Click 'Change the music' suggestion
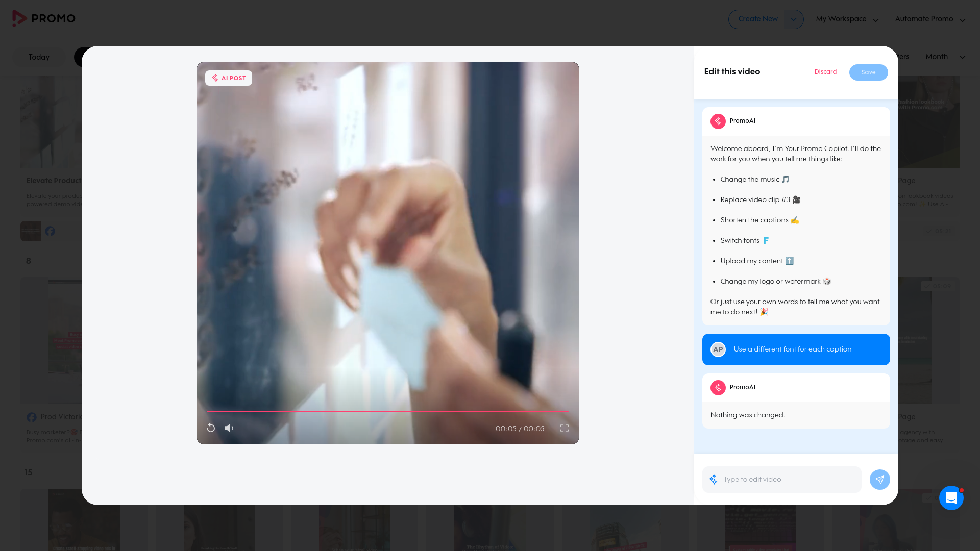 click(x=755, y=180)
